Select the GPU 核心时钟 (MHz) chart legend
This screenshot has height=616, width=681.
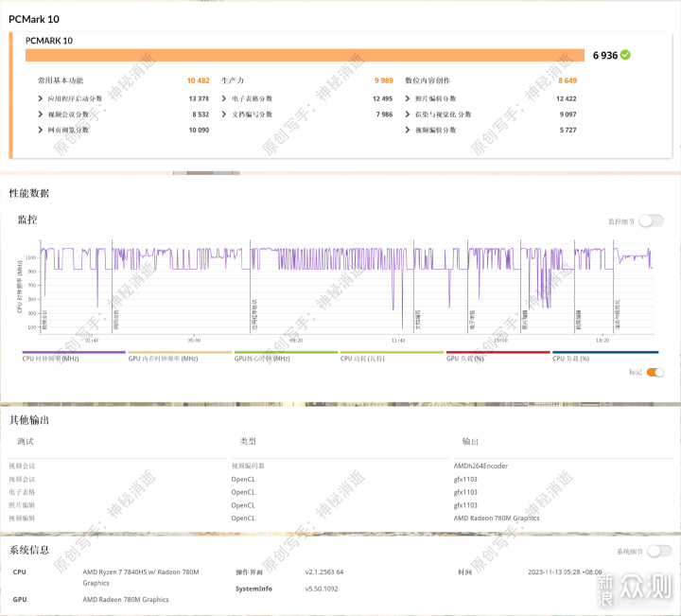click(x=286, y=356)
